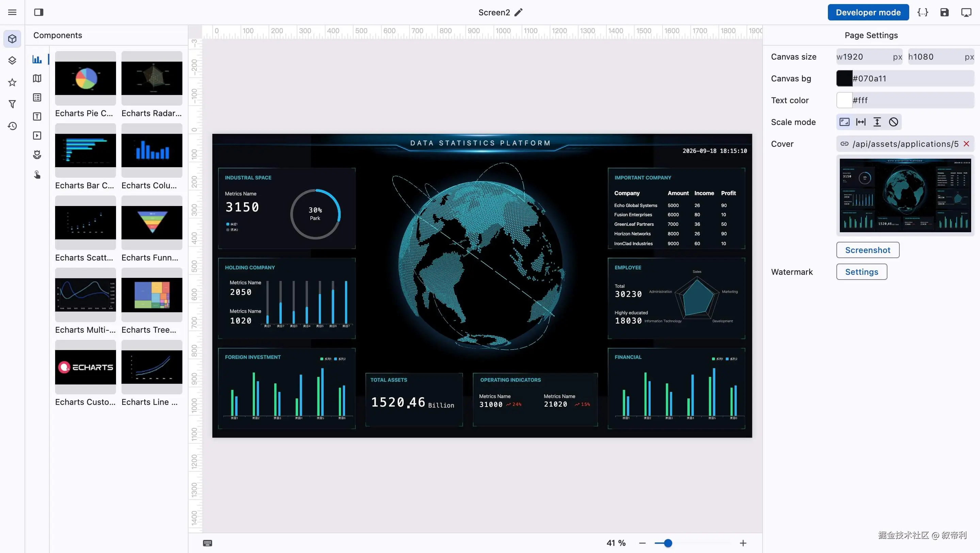The width and height of the screenshot is (980, 553).
Task: Select the INDUSTRAL SPACE panel on canvas
Action: tap(287, 208)
